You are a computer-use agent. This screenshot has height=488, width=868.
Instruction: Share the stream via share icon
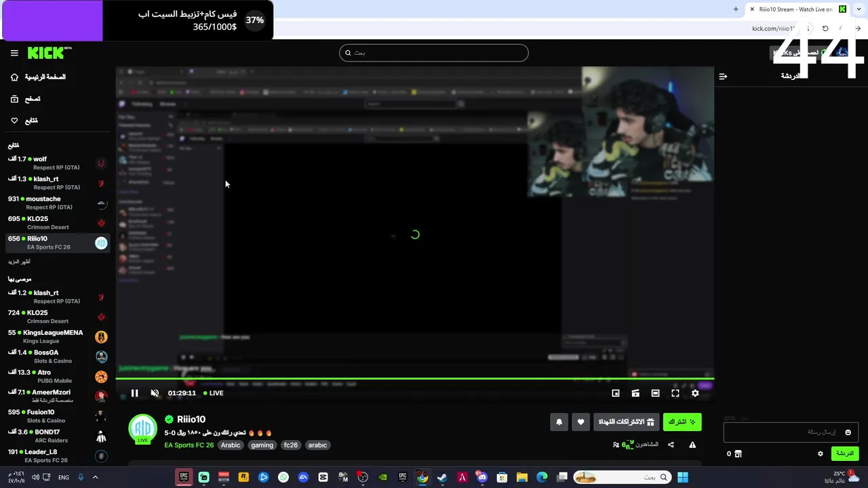671,445
